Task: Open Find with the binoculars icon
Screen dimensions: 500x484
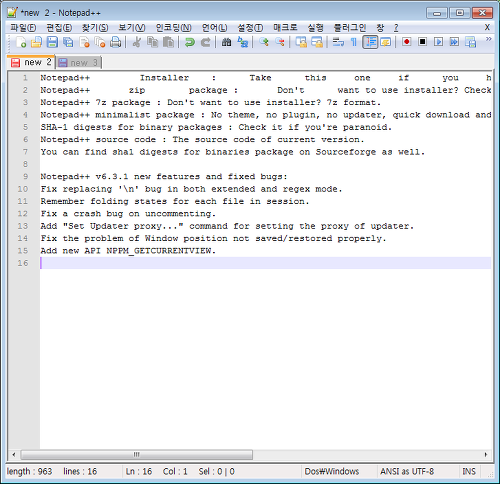Action: pos(227,42)
